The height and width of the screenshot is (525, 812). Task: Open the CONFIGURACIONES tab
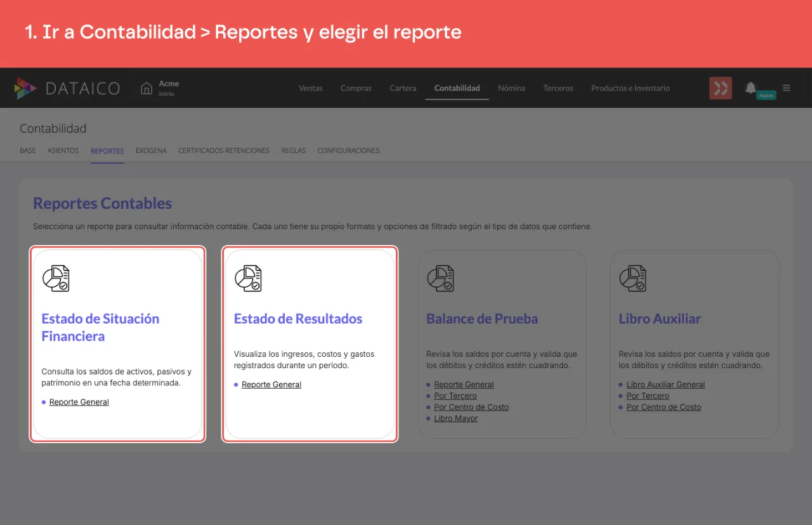click(348, 151)
